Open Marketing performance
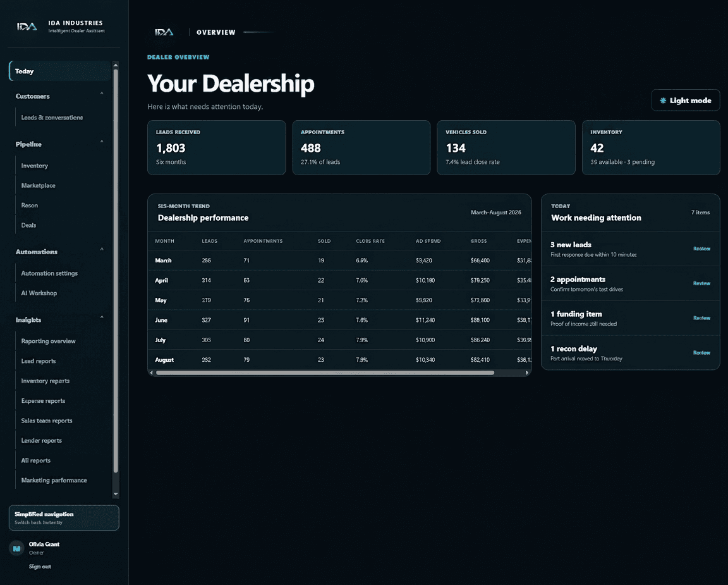 (x=54, y=481)
